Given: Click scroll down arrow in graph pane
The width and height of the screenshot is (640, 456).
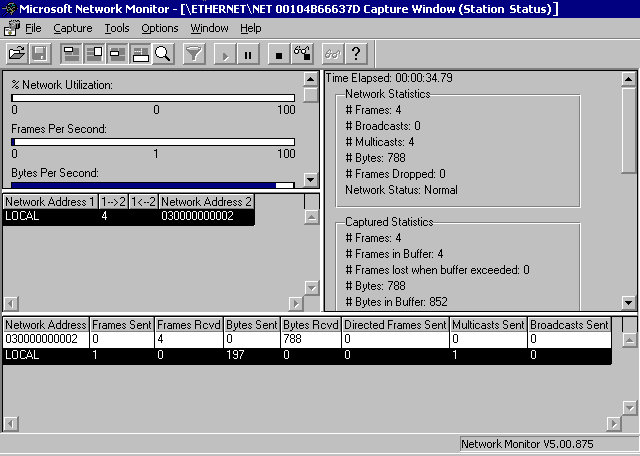Looking at the screenshot, I should point(310,180).
